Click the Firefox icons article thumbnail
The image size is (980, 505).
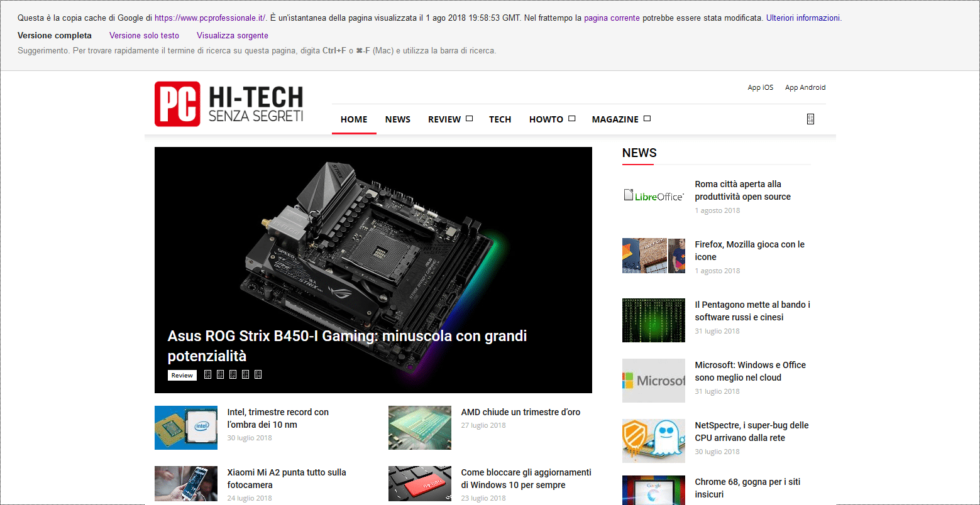(653, 256)
